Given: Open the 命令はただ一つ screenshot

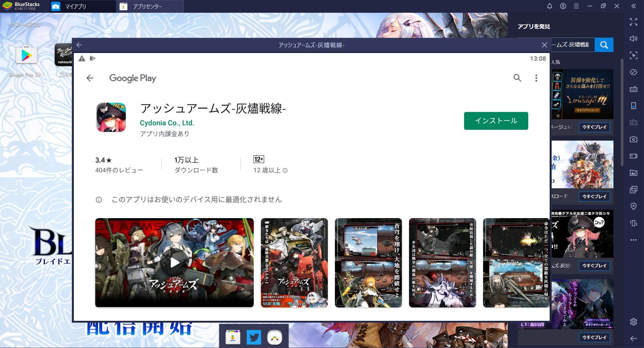Looking at the screenshot, I should click(x=516, y=262).
